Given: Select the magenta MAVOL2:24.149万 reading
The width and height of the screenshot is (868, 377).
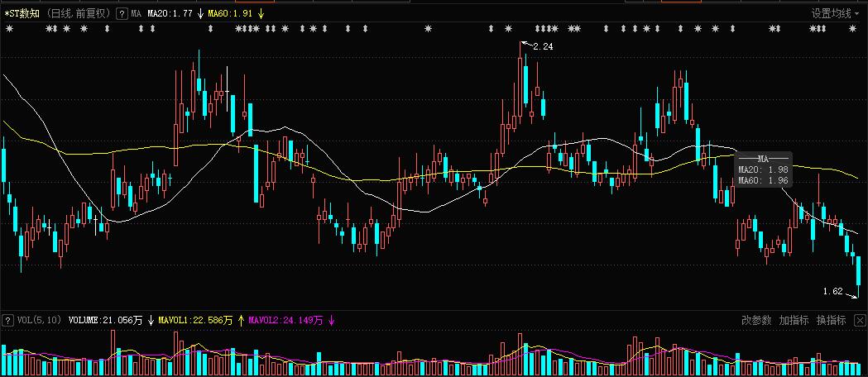Looking at the screenshot, I should [x=285, y=320].
